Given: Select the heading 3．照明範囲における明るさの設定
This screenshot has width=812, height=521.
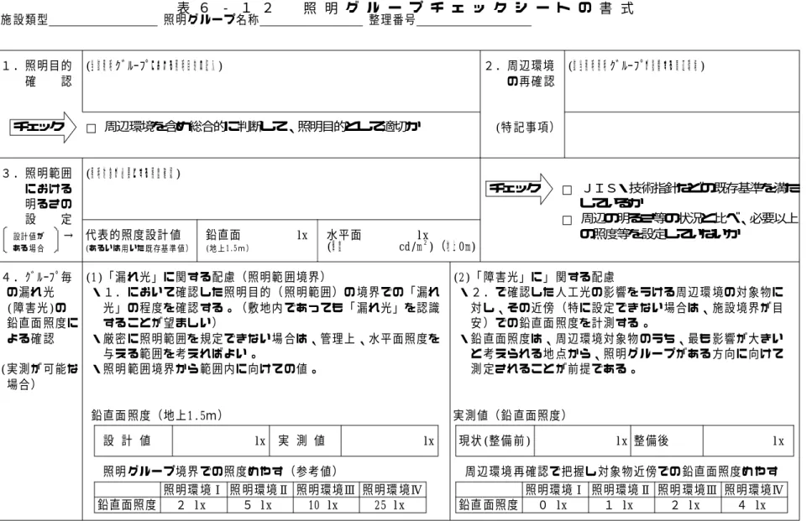Looking at the screenshot, I should pyautogui.click(x=37, y=196).
